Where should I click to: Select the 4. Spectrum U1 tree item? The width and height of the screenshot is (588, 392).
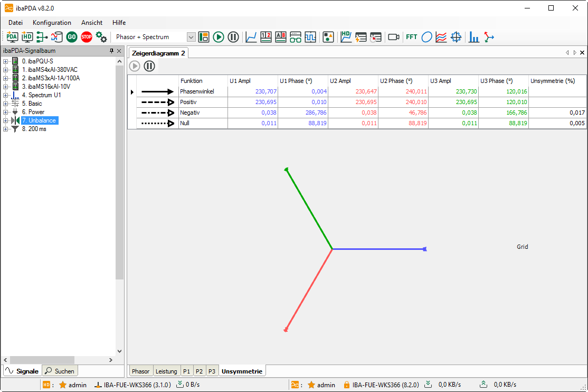tap(41, 95)
